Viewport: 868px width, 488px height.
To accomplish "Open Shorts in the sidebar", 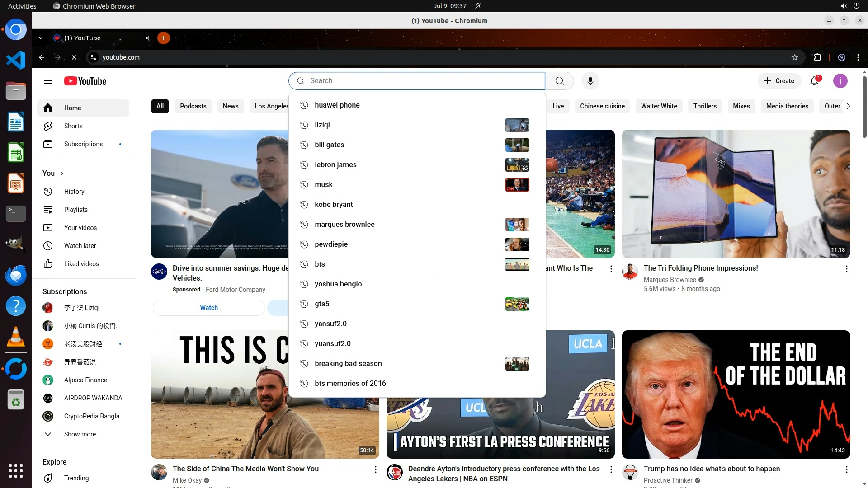I will coord(73,126).
